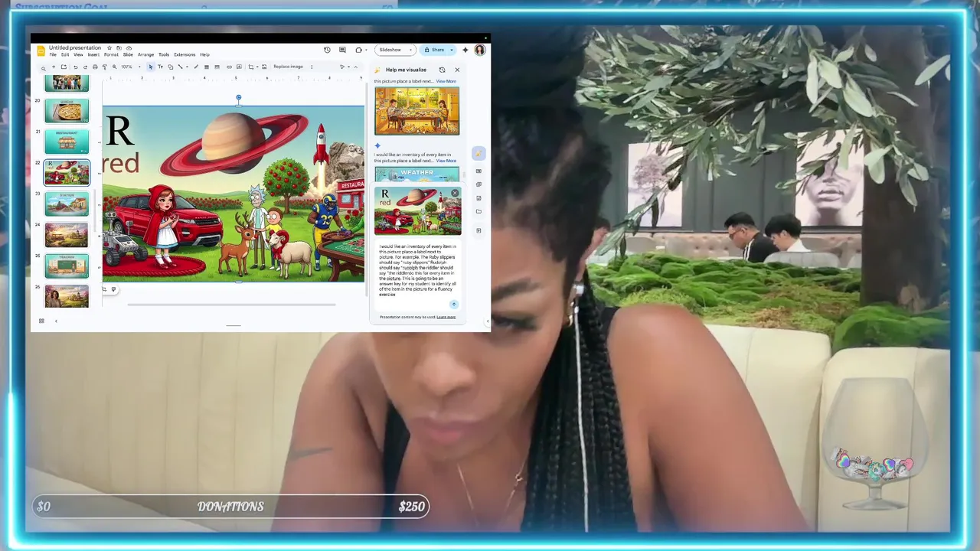The width and height of the screenshot is (980, 551).
Task: Insert a text box
Action: (160, 67)
